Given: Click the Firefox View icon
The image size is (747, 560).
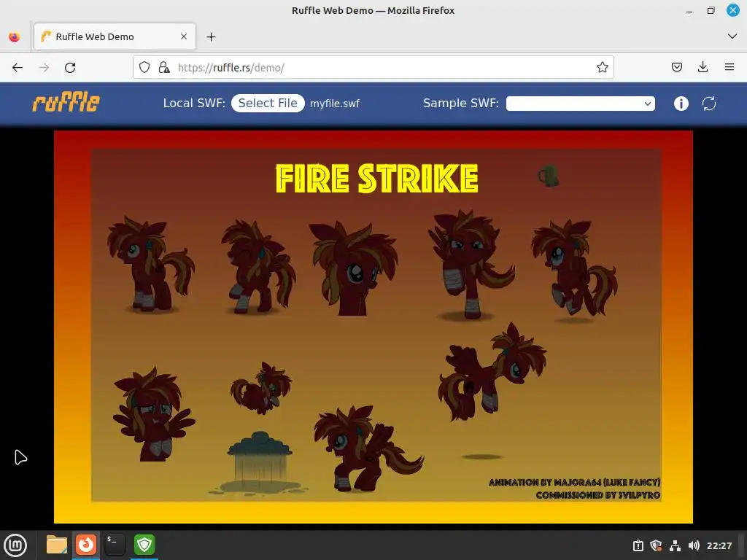Looking at the screenshot, I should (15, 36).
